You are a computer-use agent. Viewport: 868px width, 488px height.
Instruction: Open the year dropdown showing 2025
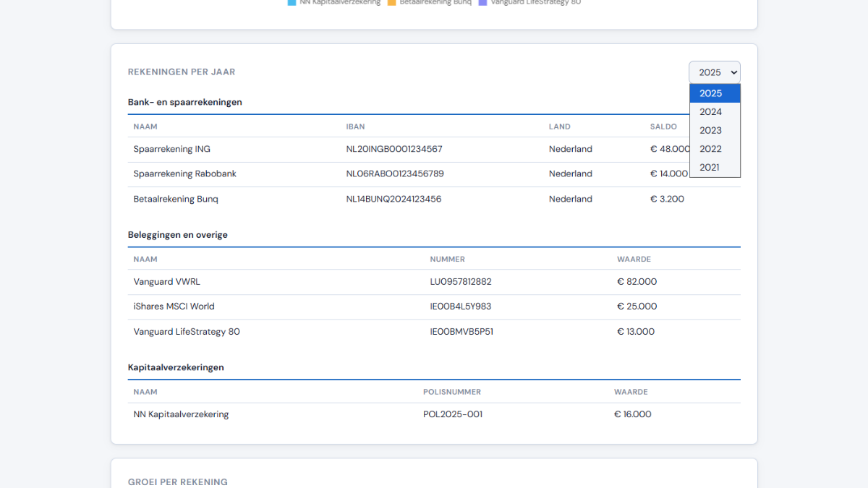[x=714, y=72]
